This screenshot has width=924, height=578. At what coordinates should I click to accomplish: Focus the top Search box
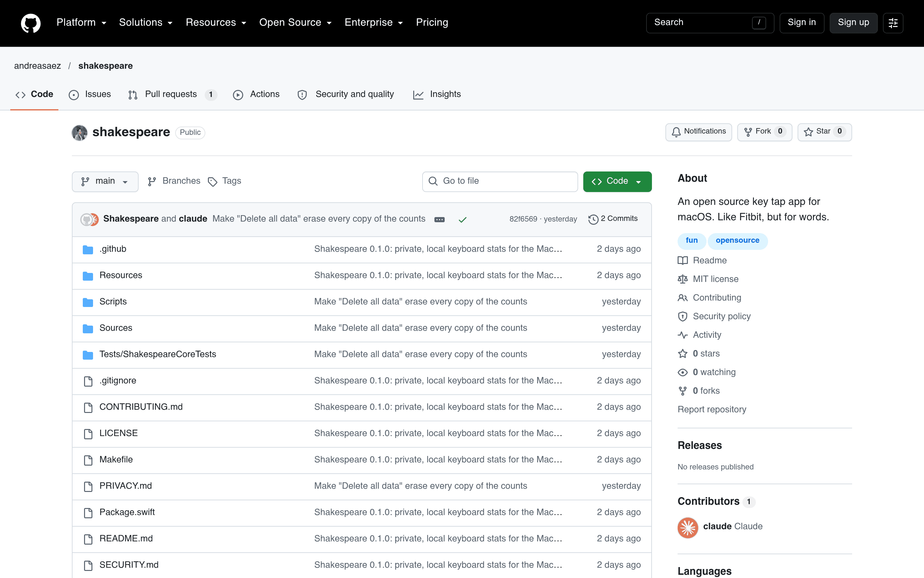coord(710,23)
